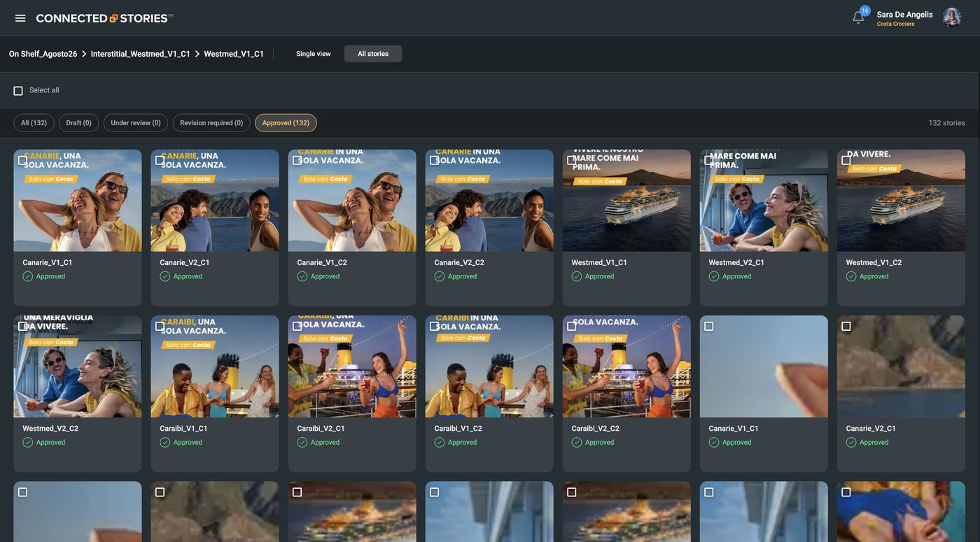This screenshot has width=980, height=542.
Task: Click the Caraibi_V1_C2 story title
Action: coord(458,429)
